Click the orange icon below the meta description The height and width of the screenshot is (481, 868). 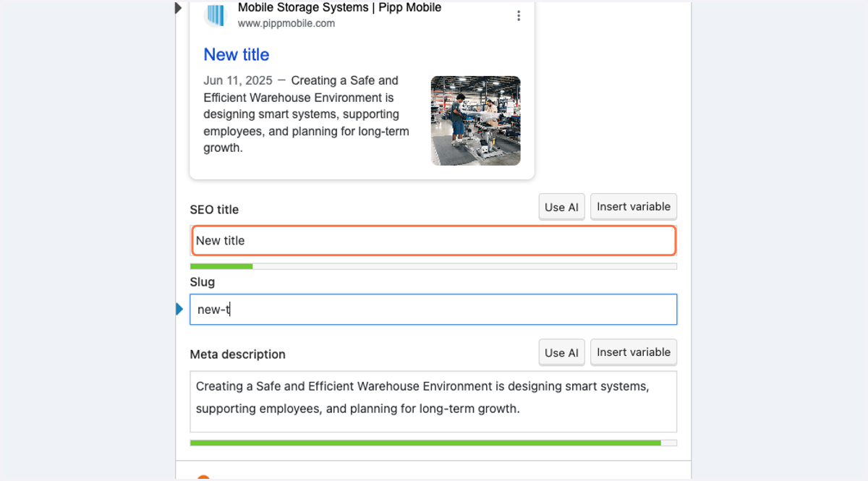click(203, 477)
